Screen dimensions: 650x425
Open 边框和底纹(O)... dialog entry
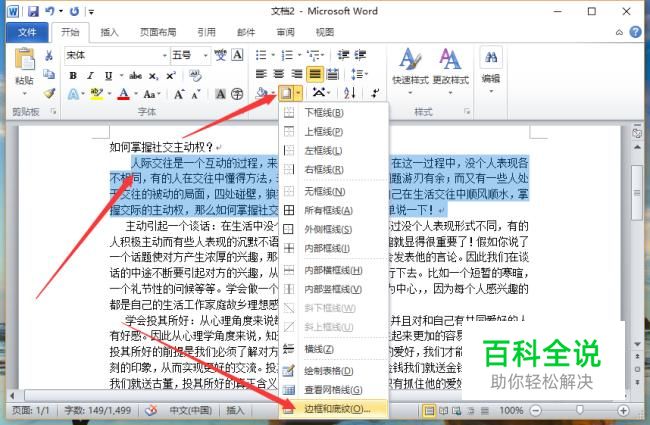(x=334, y=409)
